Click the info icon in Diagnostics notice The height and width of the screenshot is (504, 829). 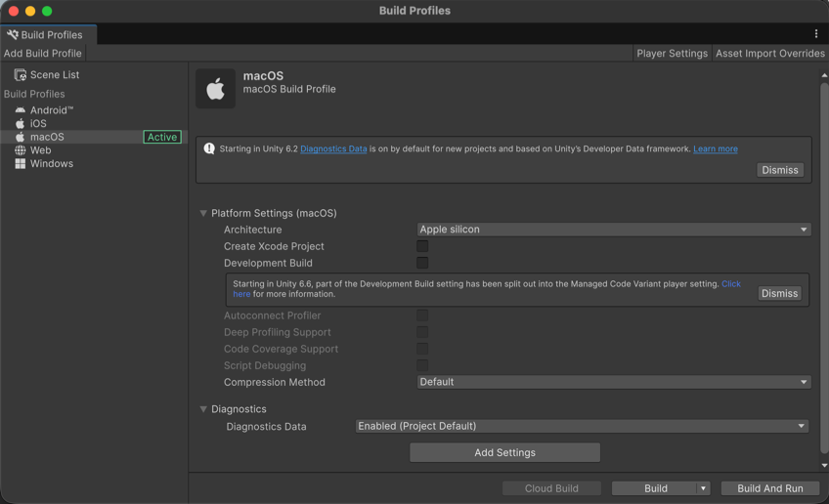(209, 148)
